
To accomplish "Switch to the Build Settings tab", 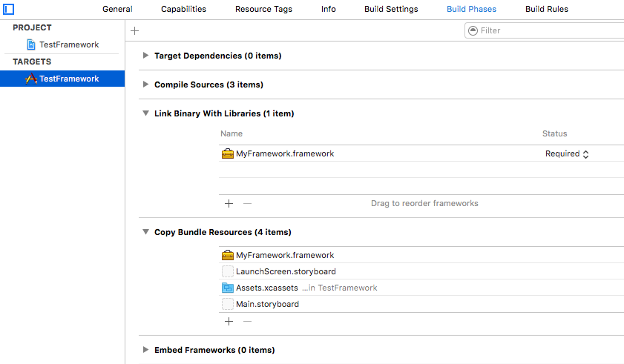I will [x=391, y=9].
